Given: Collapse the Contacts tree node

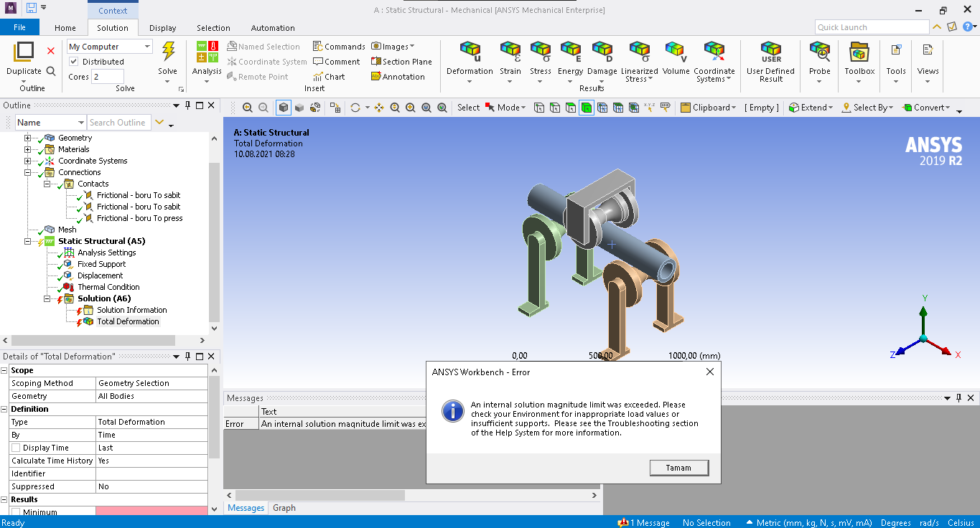Looking at the screenshot, I should tap(47, 184).
